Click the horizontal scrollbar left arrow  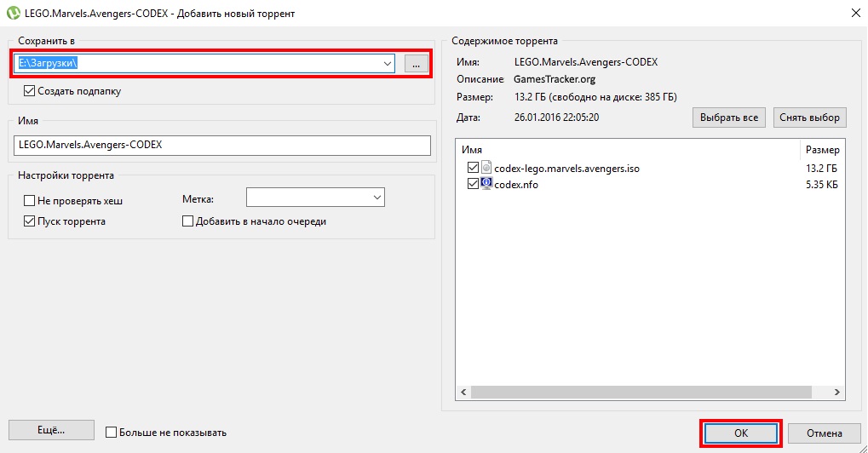pyautogui.click(x=464, y=393)
